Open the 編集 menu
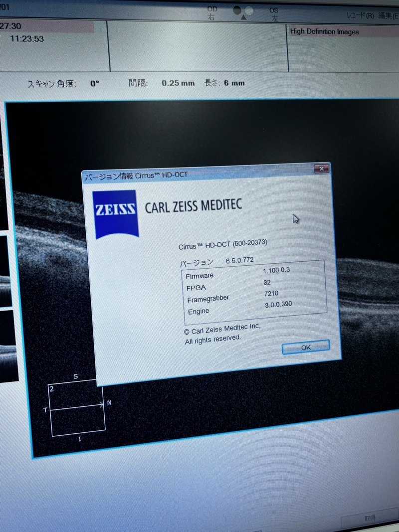 click(388, 15)
